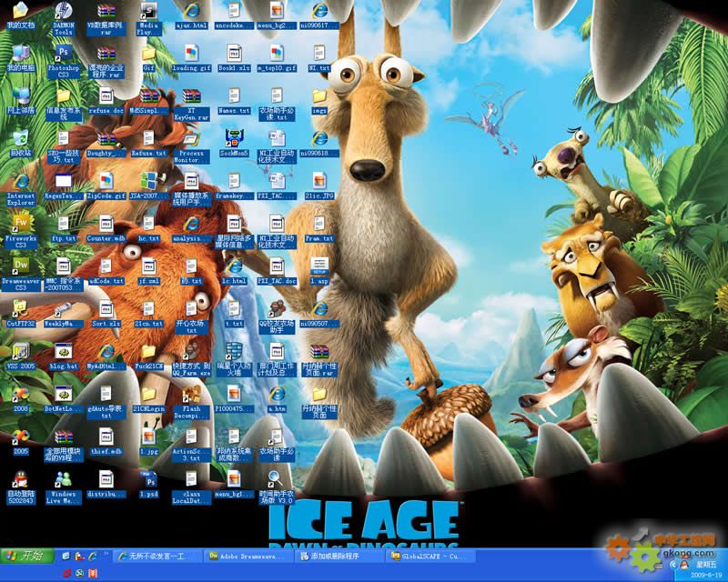This screenshot has width=728, height=582.
Task: Open QQ 自动登陆 5202843 shortcut
Action: (21, 488)
